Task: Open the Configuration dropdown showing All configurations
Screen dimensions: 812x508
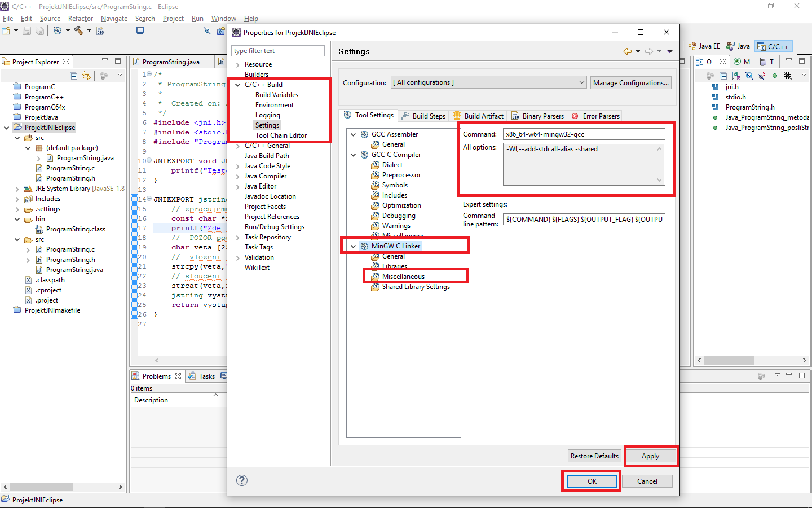Action: [x=581, y=82]
